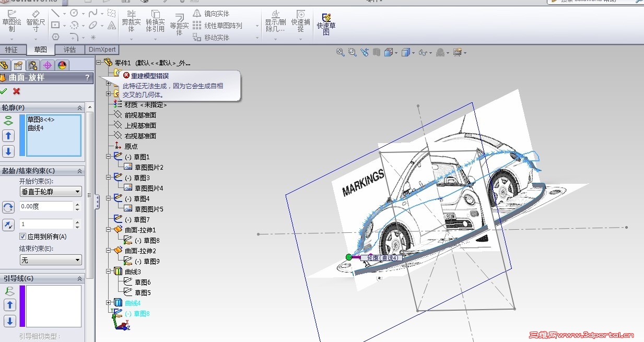Select the Corner Rectangle tool
This screenshot has height=342, width=644.
click(x=55, y=25)
